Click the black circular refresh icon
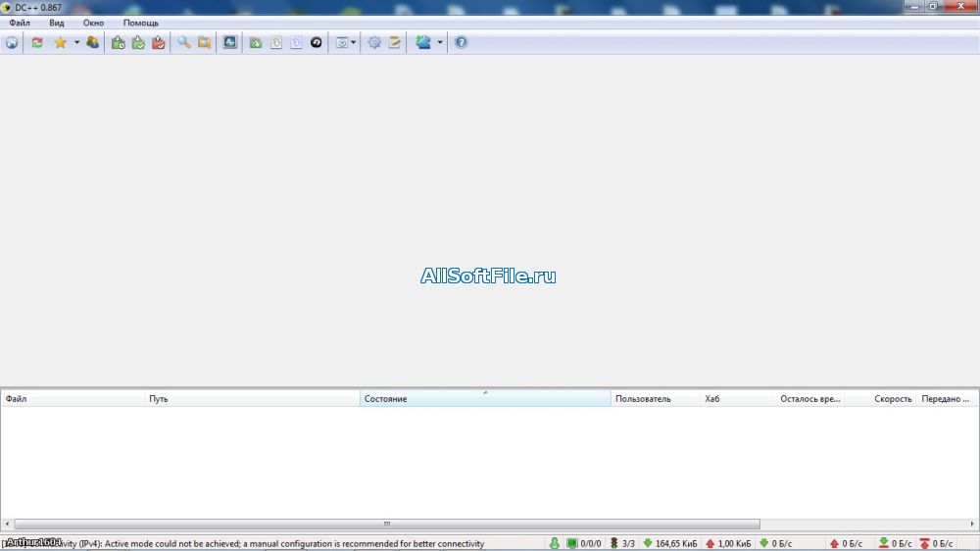The image size is (980, 551). 317,42
